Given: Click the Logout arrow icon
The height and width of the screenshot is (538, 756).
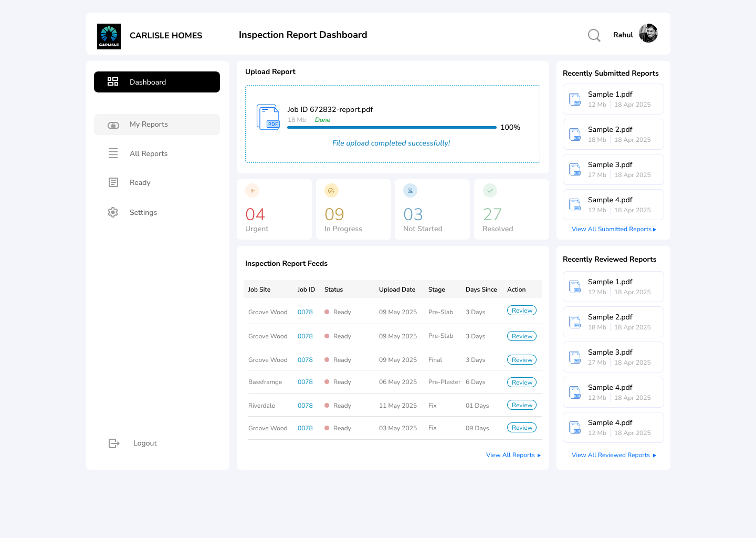Looking at the screenshot, I should click(114, 443).
